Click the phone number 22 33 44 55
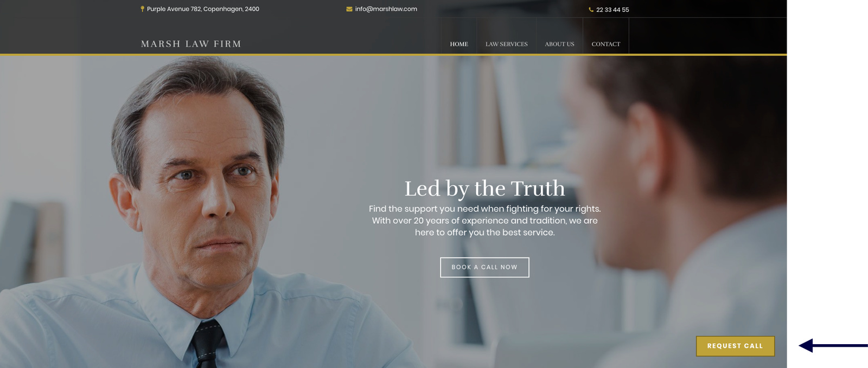868x368 pixels. [x=612, y=10]
